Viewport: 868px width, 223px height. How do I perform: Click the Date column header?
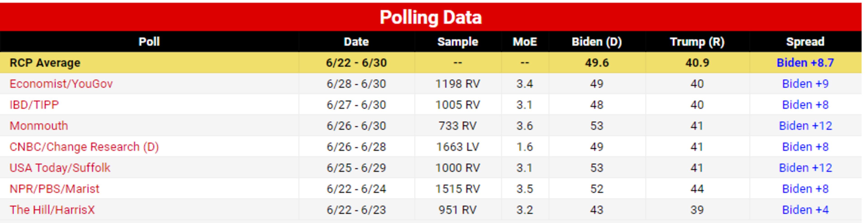[x=356, y=42]
